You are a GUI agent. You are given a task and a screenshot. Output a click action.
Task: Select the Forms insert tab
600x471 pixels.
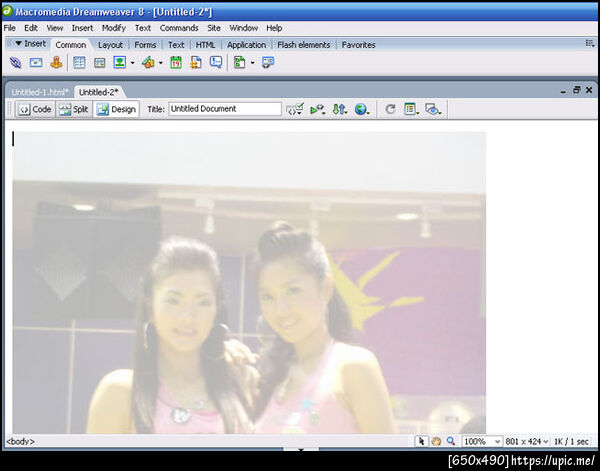pos(145,45)
